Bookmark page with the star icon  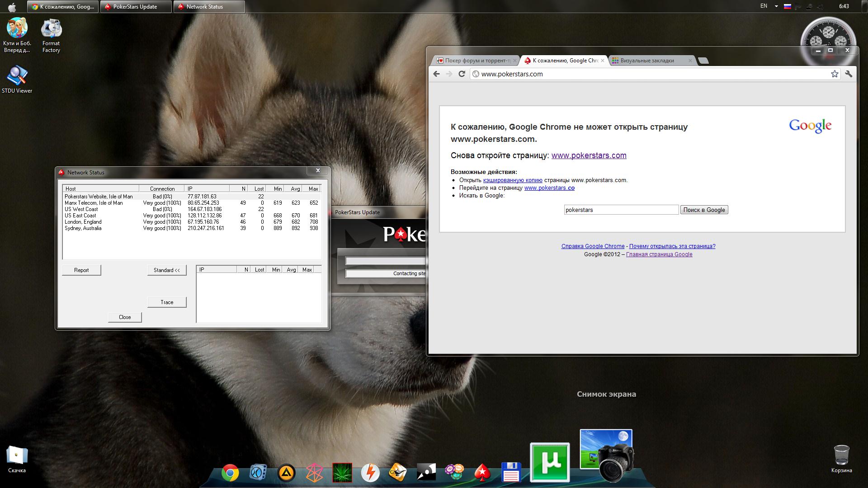click(834, 74)
